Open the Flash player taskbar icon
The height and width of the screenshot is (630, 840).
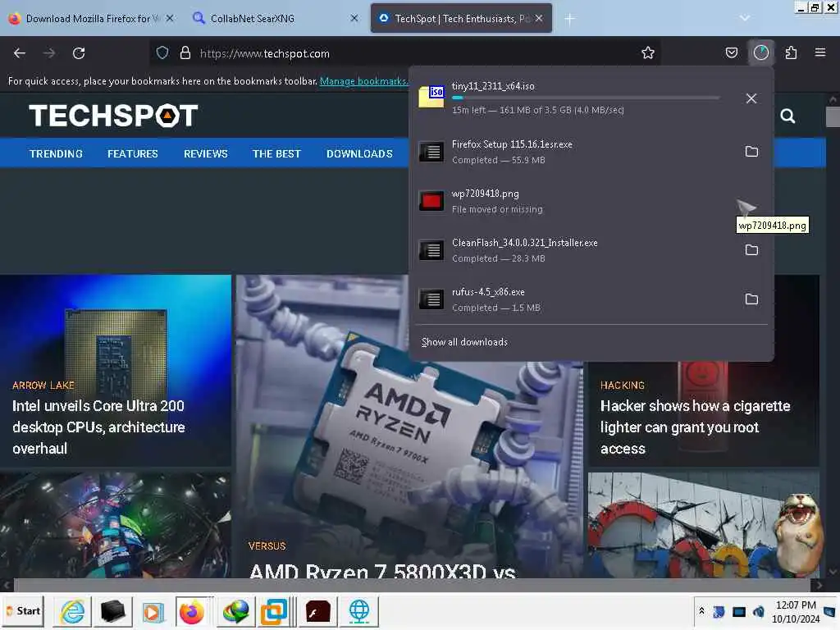318,611
